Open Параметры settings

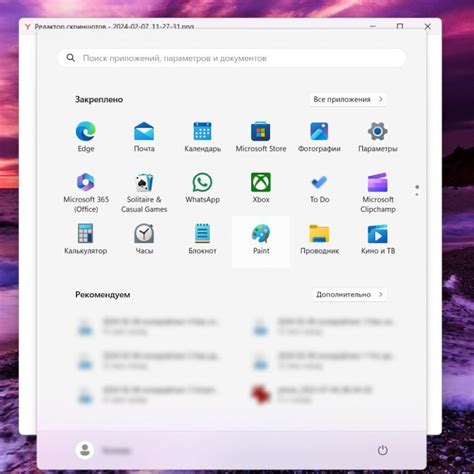[x=377, y=137]
